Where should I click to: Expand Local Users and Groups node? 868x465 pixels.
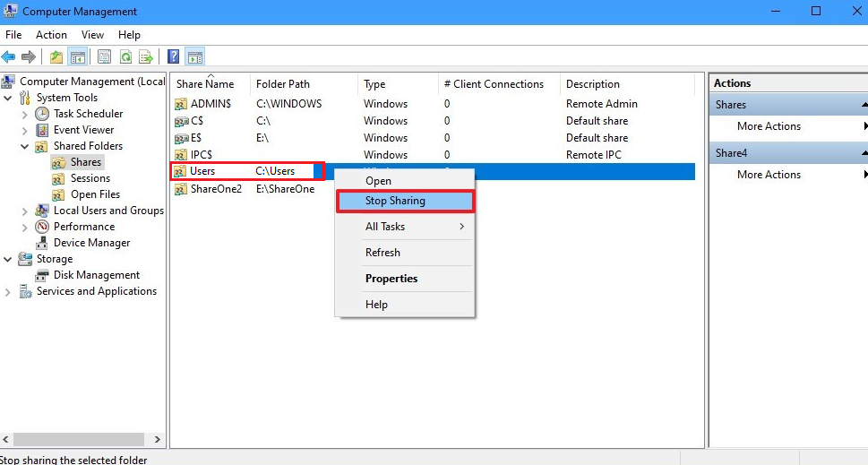click(x=24, y=211)
